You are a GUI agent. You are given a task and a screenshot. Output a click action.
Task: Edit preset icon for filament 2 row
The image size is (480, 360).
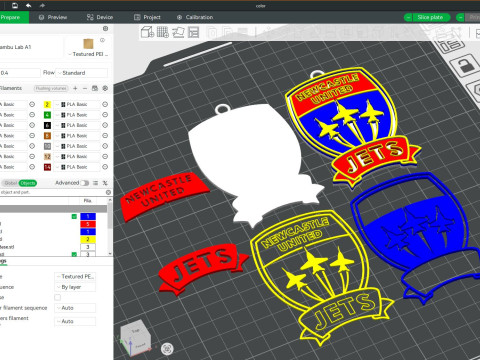coord(105,104)
